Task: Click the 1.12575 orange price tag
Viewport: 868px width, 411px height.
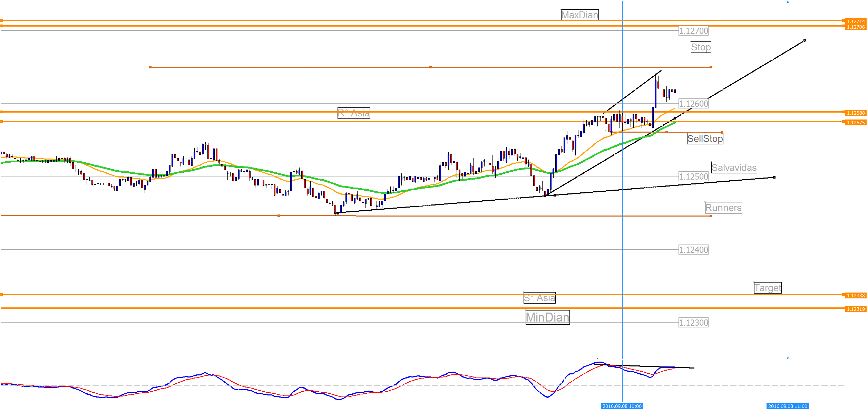Action: point(856,123)
